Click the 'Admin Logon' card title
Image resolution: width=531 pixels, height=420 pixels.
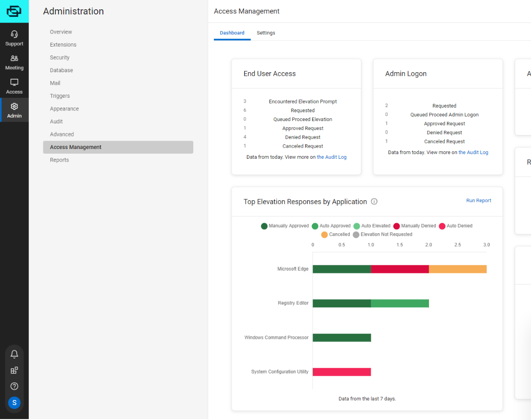(406, 74)
